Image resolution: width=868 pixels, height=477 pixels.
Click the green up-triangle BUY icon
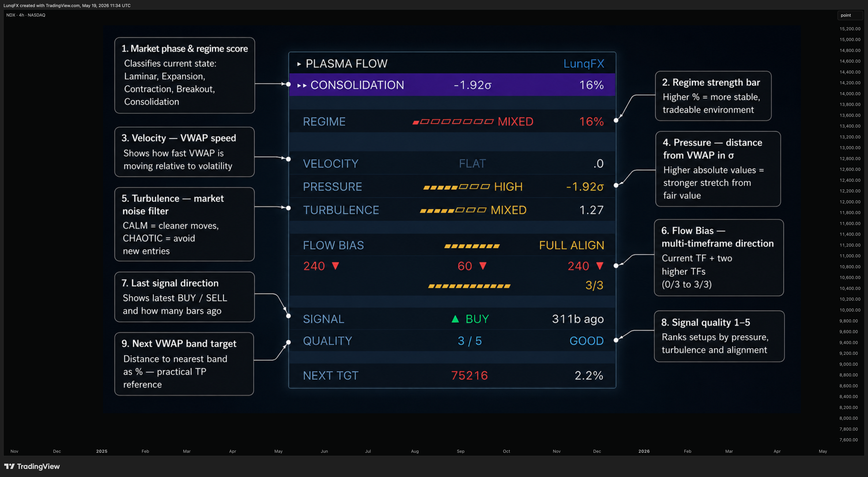point(455,319)
